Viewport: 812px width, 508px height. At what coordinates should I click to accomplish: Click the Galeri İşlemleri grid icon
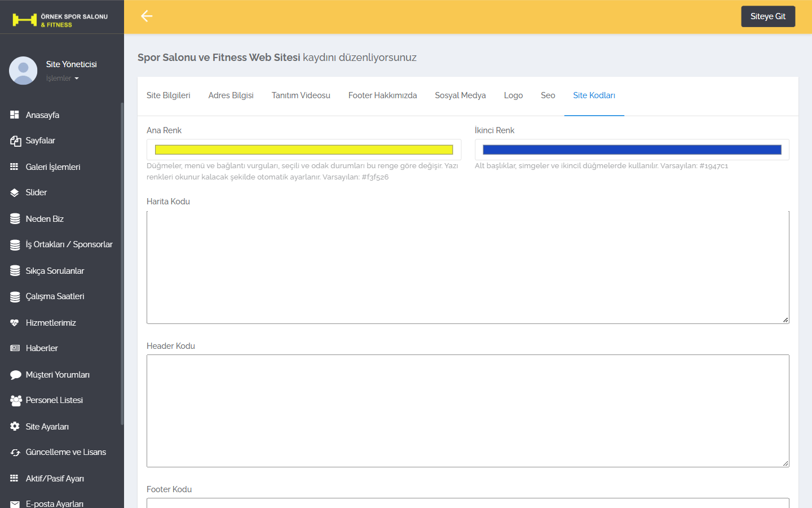click(15, 167)
